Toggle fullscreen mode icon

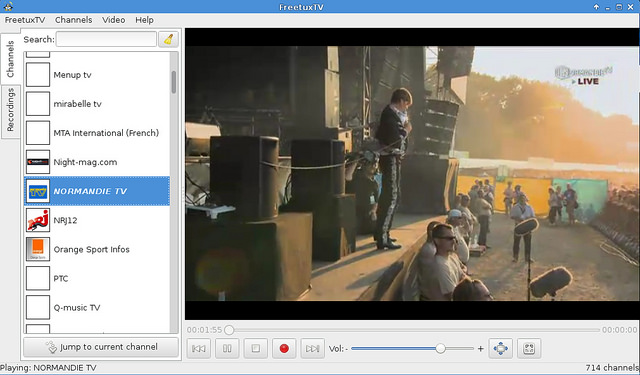click(500, 348)
